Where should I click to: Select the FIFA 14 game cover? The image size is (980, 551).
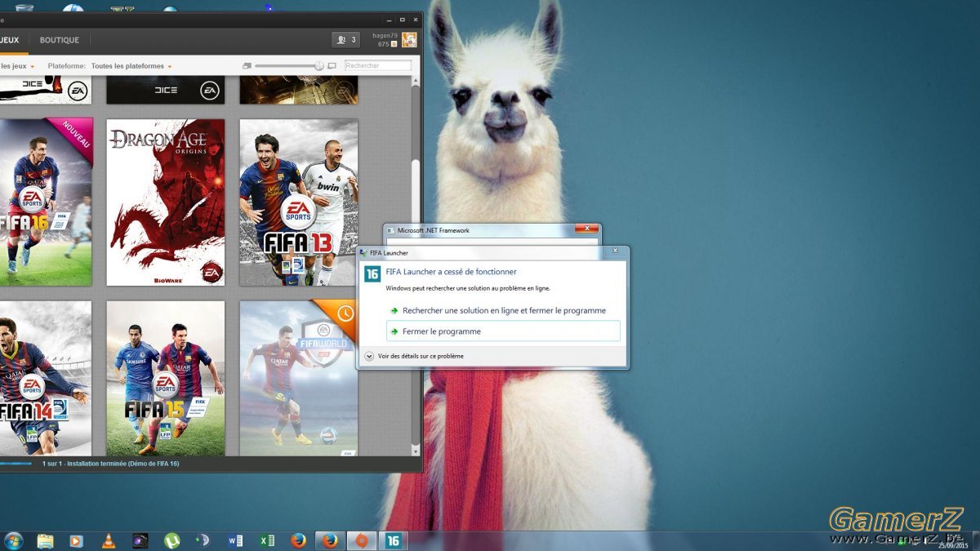pyautogui.click(x=46, y=379)
